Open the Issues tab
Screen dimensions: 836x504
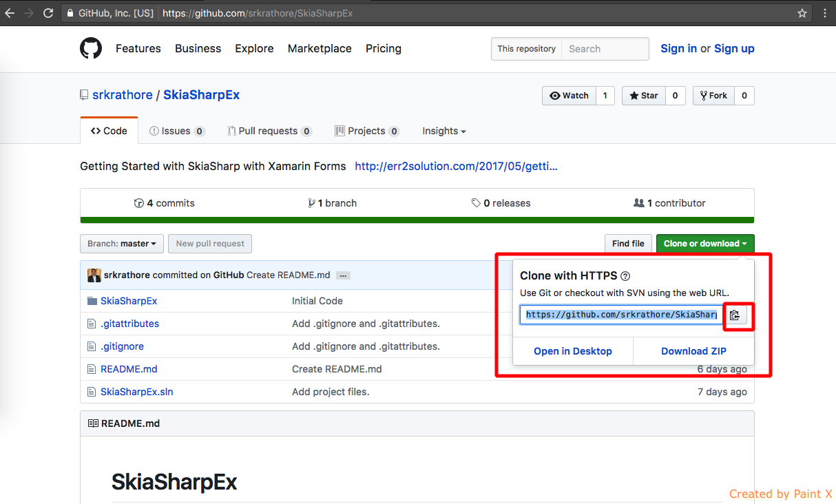tap(177, 131)
